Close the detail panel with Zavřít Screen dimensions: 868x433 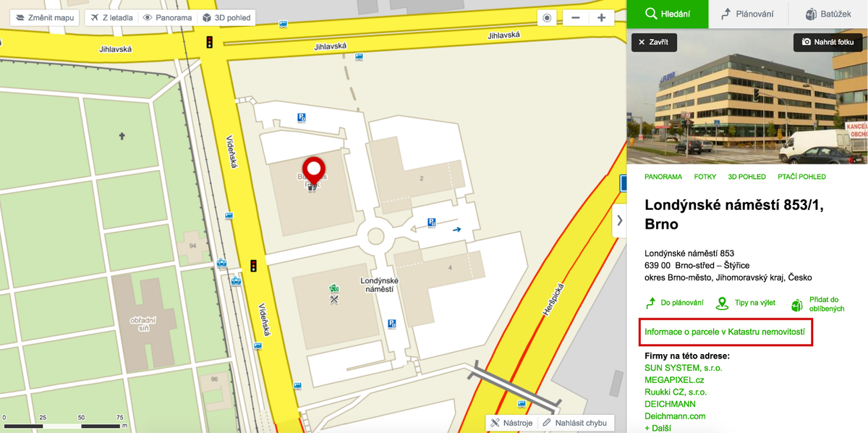(x=654, y=43)
